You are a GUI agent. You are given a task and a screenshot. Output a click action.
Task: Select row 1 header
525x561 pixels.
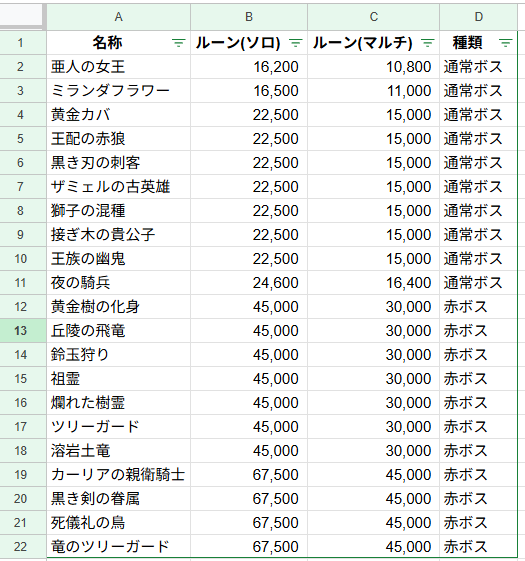coord(21,43)
